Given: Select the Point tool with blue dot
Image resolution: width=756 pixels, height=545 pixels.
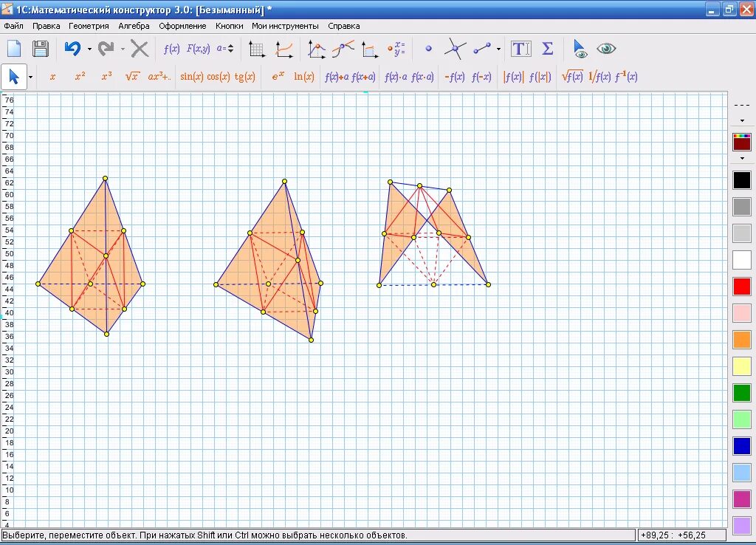Looking at the screenshot, I should [x=429, y=49].
